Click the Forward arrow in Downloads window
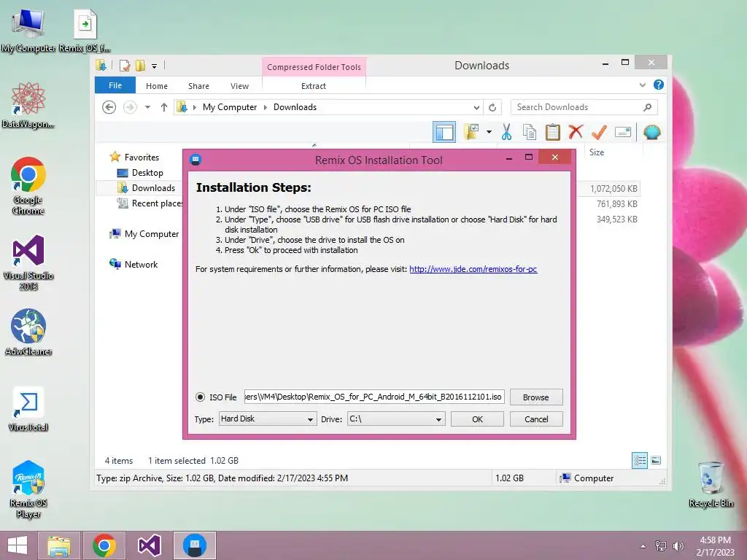The image size is (747, 560). [130, 107]
